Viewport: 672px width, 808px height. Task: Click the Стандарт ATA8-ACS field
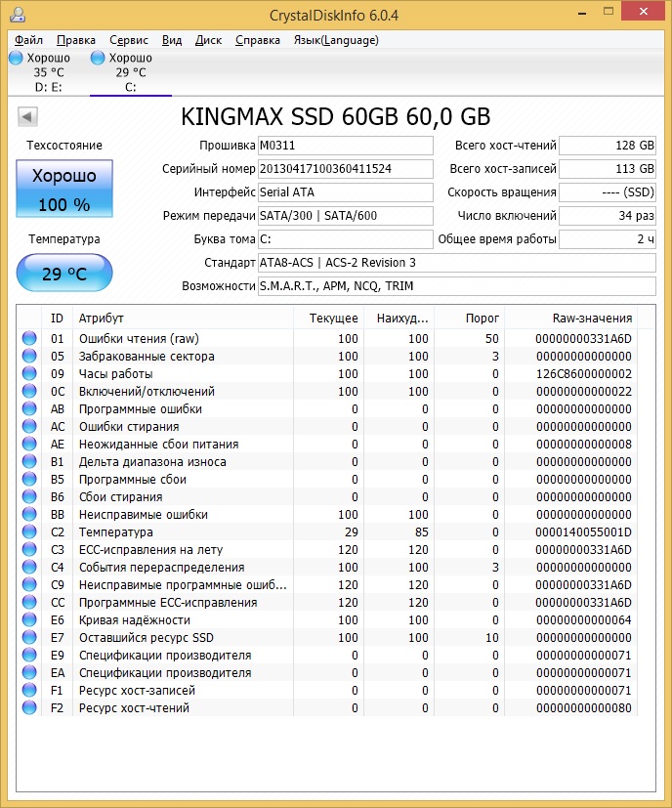click(456, 262)
